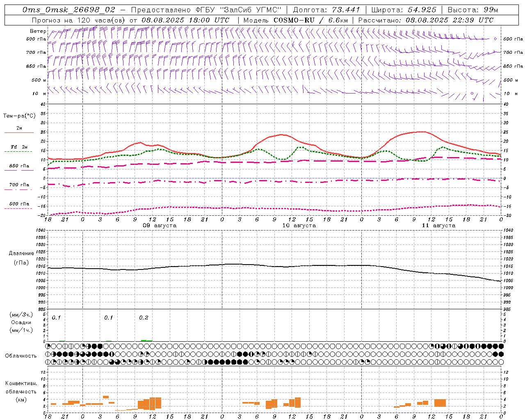
Task: Click the Широта: 54.925 value
Action: [404, 10]
